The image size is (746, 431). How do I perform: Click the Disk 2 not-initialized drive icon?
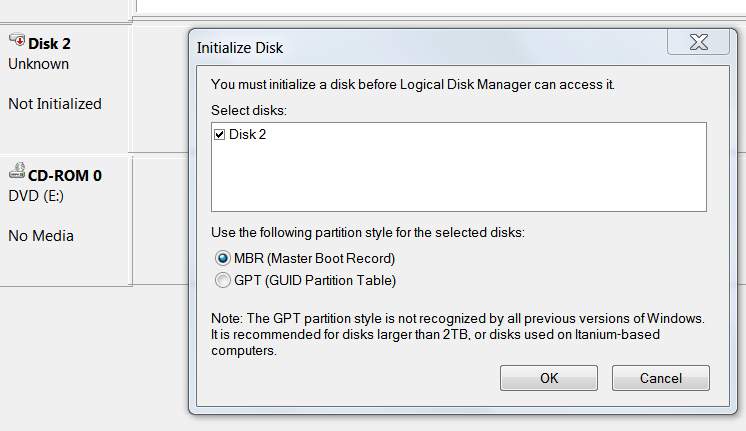pyautogui.click(x=17, y=40)
